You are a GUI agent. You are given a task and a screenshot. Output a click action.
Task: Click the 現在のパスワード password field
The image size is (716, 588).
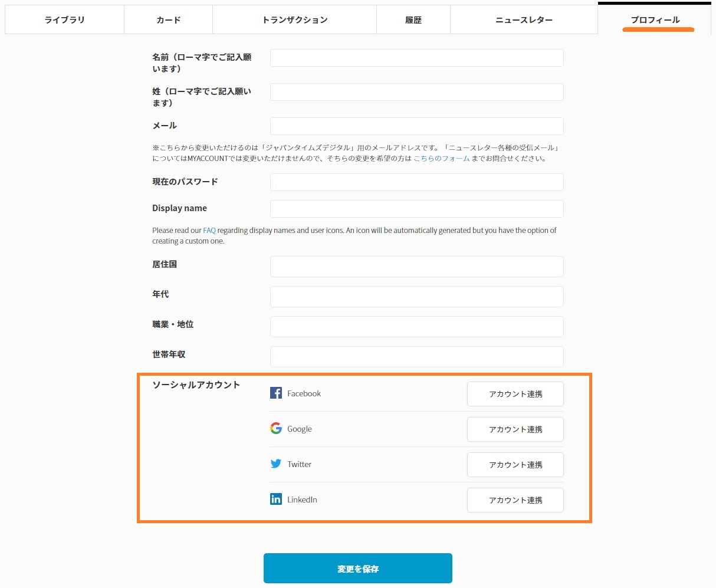(x=417, y=182)
